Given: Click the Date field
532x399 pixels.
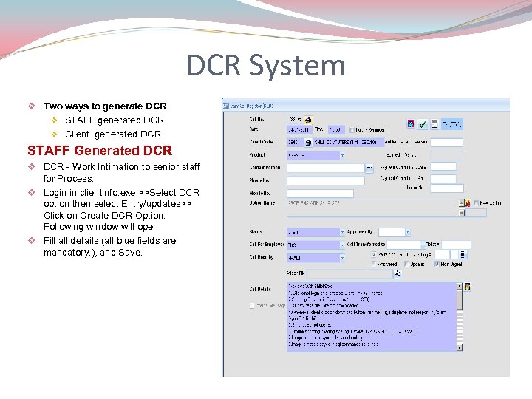Looking at the screenshot, I should [x=299, y=130].
